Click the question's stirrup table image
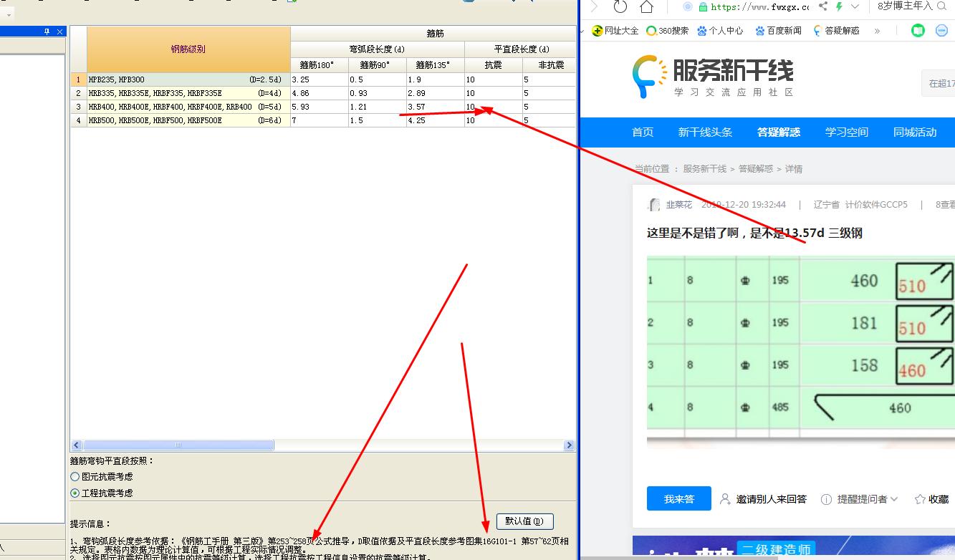955x560 pixels. 800,352
